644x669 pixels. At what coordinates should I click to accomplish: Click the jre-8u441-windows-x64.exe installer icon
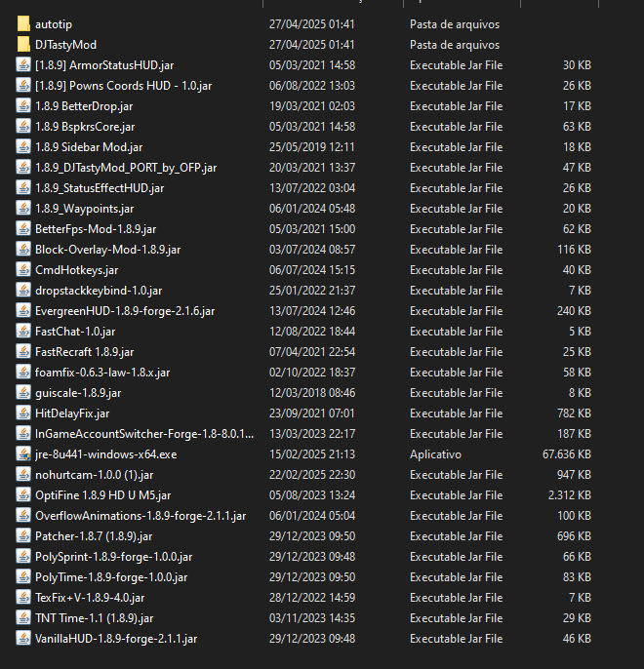point(23,454)
